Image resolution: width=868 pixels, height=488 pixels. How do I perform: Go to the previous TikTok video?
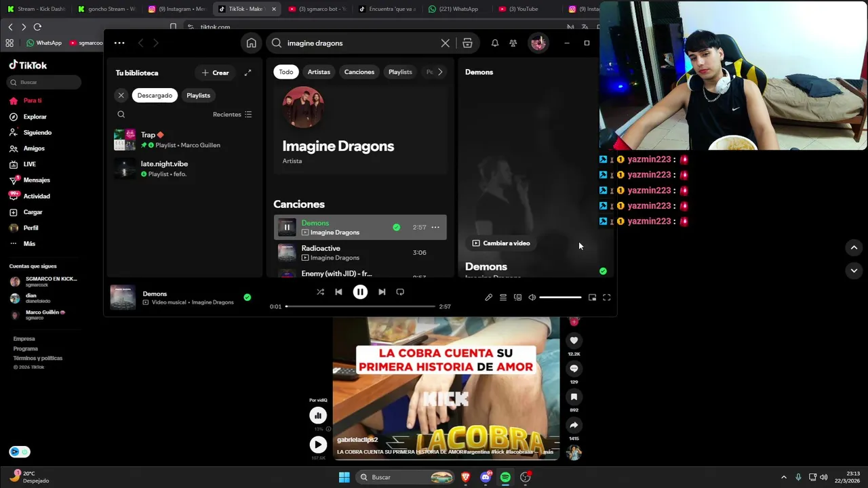[854, 247]
